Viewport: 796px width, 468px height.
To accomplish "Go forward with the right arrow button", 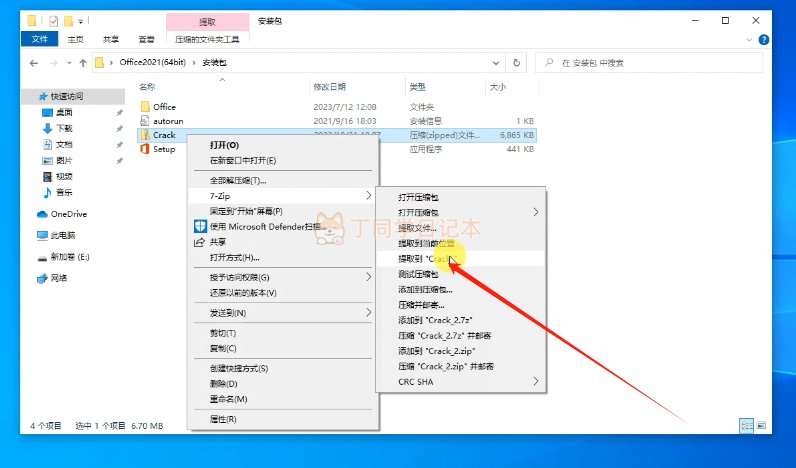I will (53, 63).
